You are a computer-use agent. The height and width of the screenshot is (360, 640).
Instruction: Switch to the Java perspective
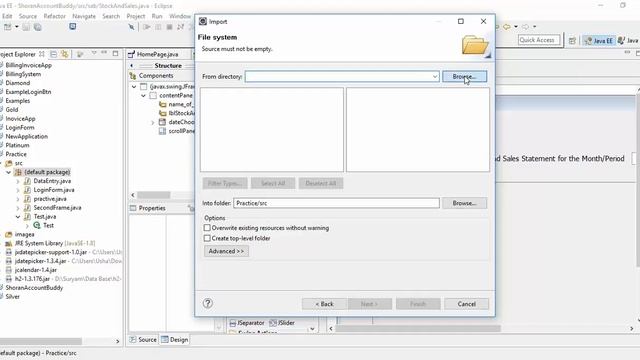[628, 40]
